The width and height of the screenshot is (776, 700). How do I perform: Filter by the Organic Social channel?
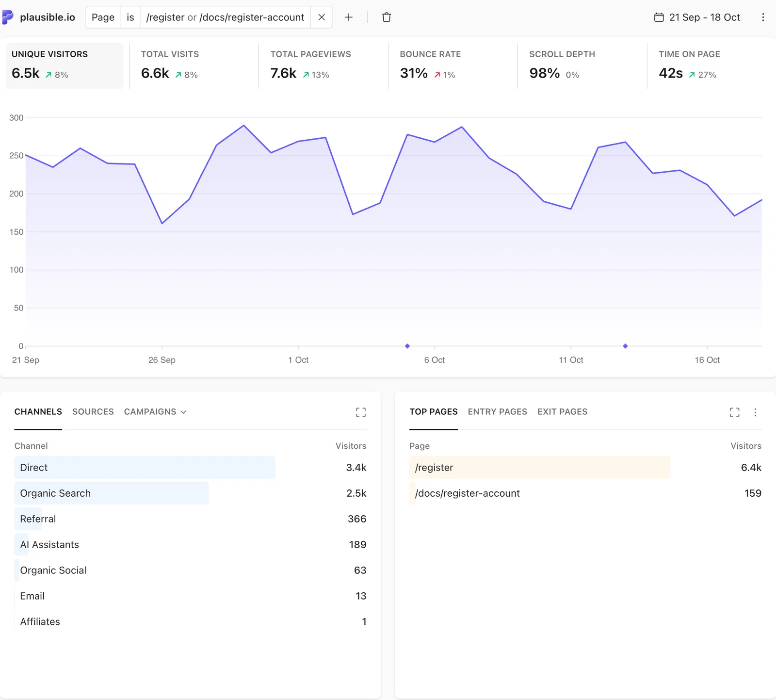[190, 570]
